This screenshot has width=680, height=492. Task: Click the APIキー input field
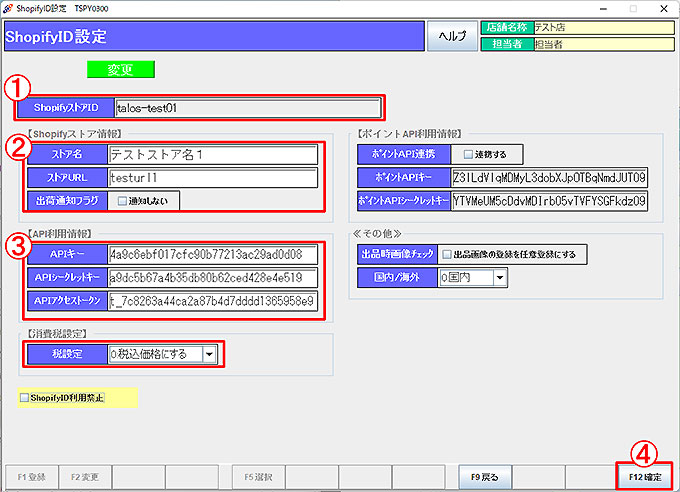(x=212, y=254)
